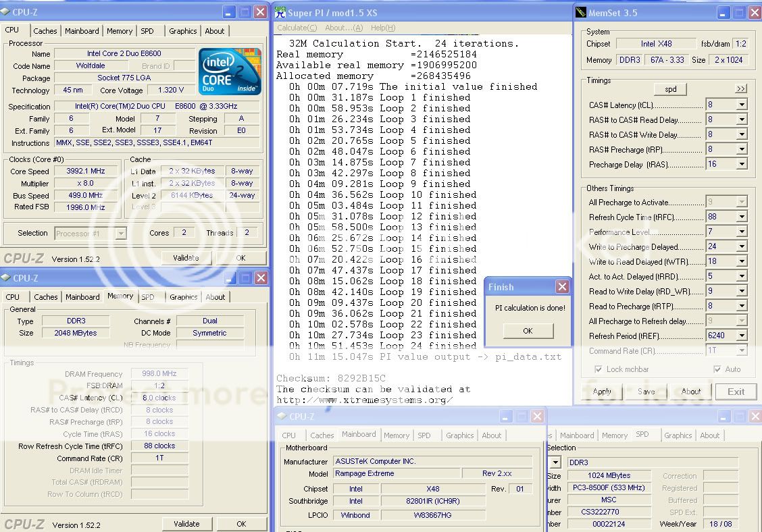
Task: Click the spd button in MemSet Timings
Action: (671, 89)
